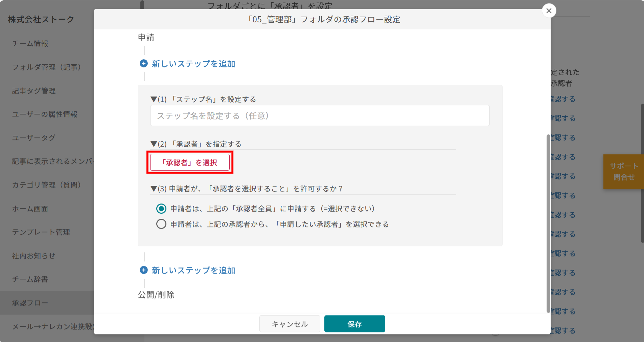
Task: Click the plus icon above step settings
Action: tap(144, 64)
